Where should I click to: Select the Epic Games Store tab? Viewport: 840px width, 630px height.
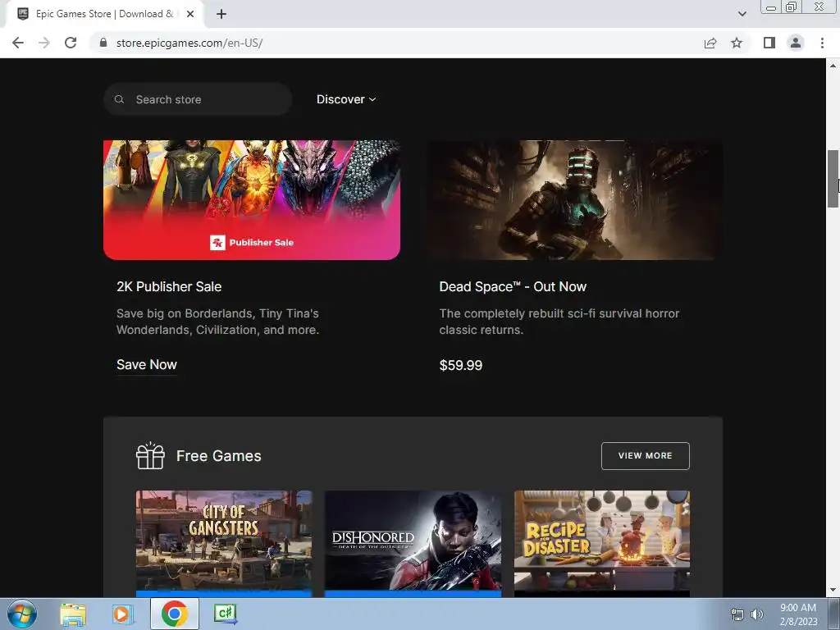click(x=104, y=14)
